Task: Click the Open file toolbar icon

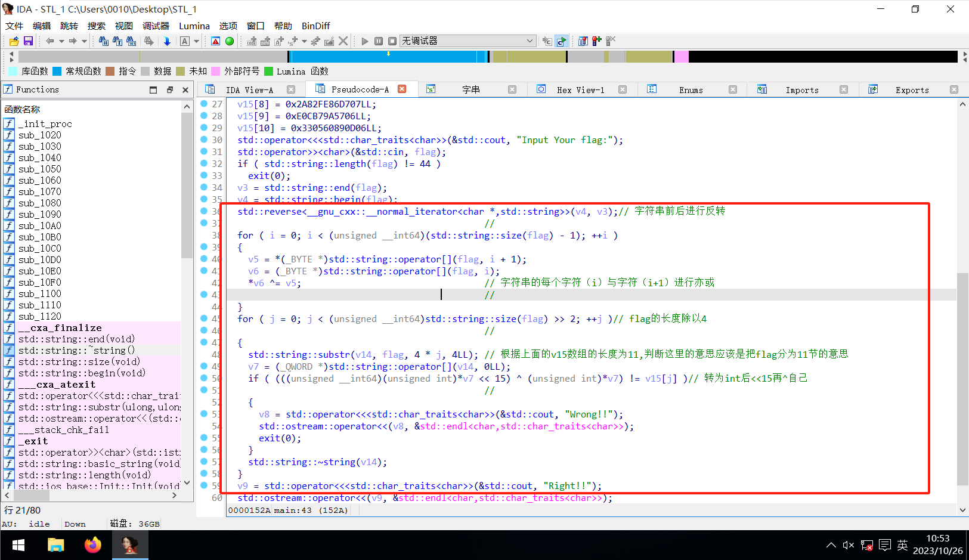Action: click(x=14, y=41)
